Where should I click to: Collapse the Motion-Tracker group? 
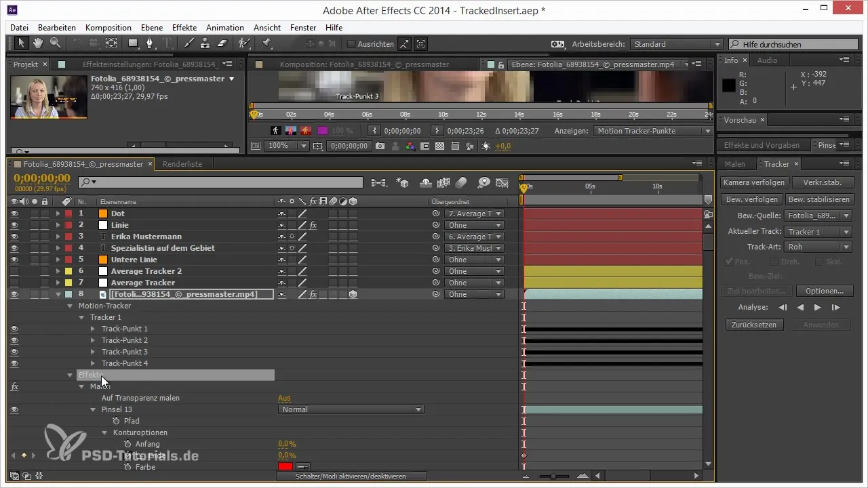click(70, 306)
